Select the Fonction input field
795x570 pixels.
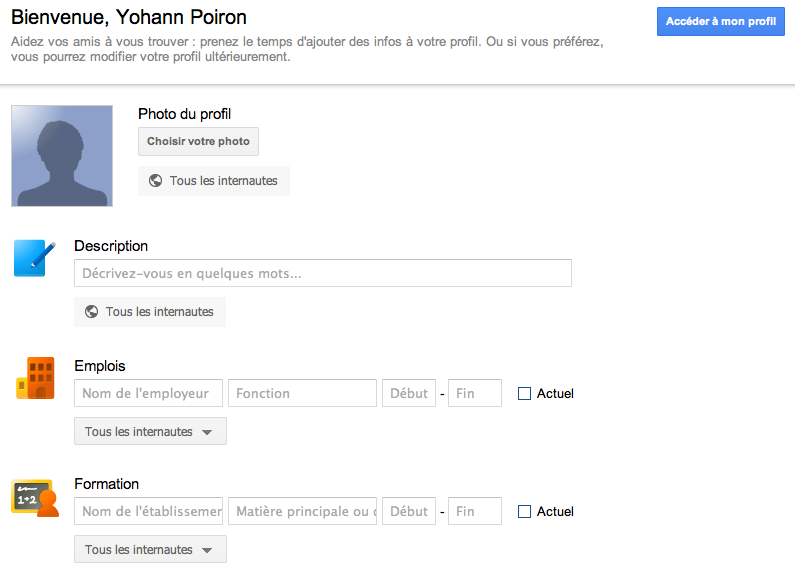[302, 394]
